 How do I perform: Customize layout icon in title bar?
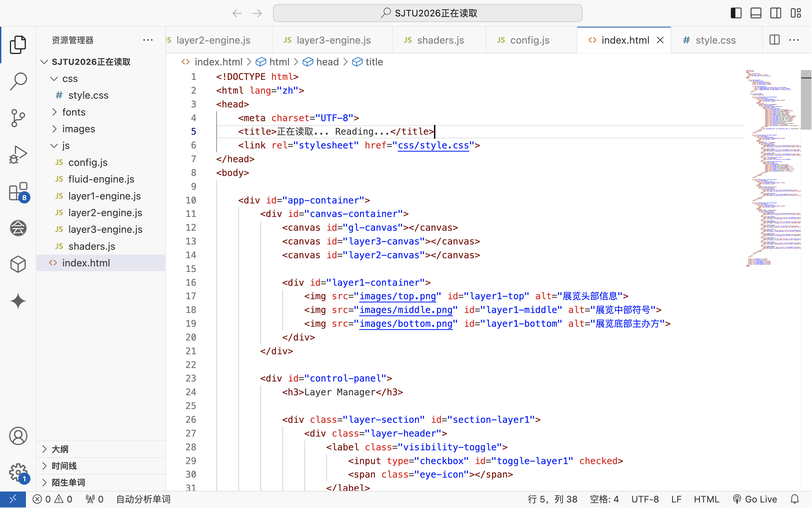[796, 13]
